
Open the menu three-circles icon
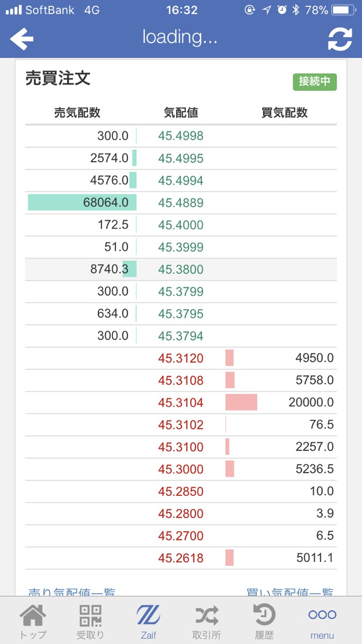(x=322, y=623)
